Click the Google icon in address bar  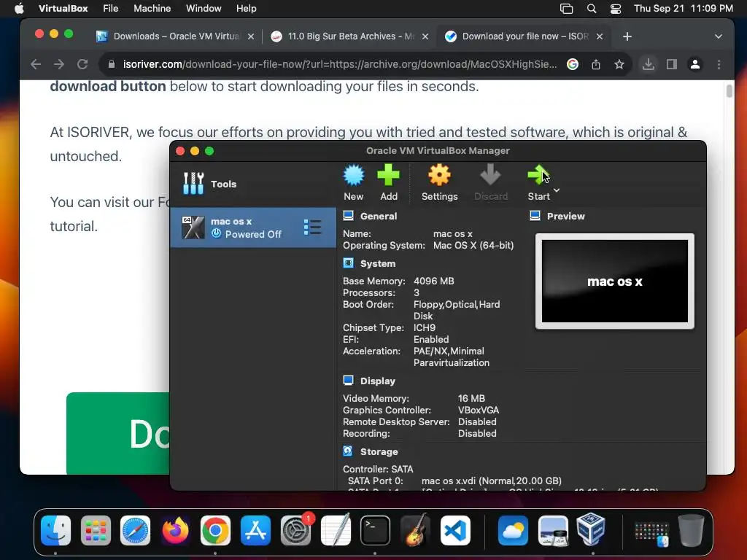click(x=573, y=64)
